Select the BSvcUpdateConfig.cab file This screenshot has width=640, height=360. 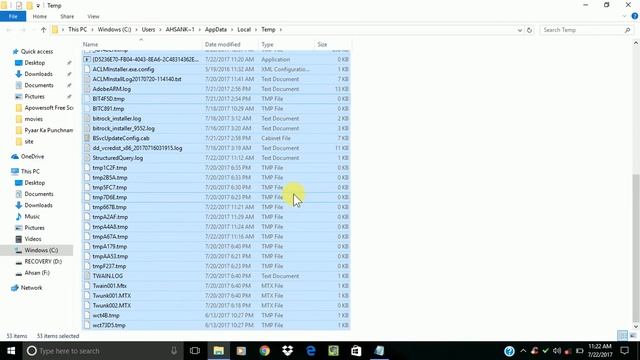click(x=121, y=138)
